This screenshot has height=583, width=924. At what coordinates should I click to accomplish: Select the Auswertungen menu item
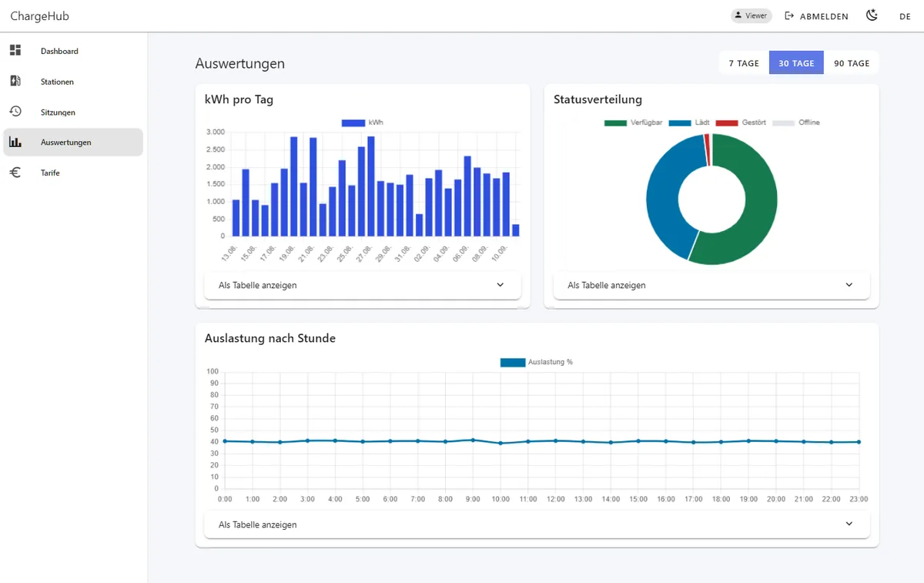click(x=72, y=142)
